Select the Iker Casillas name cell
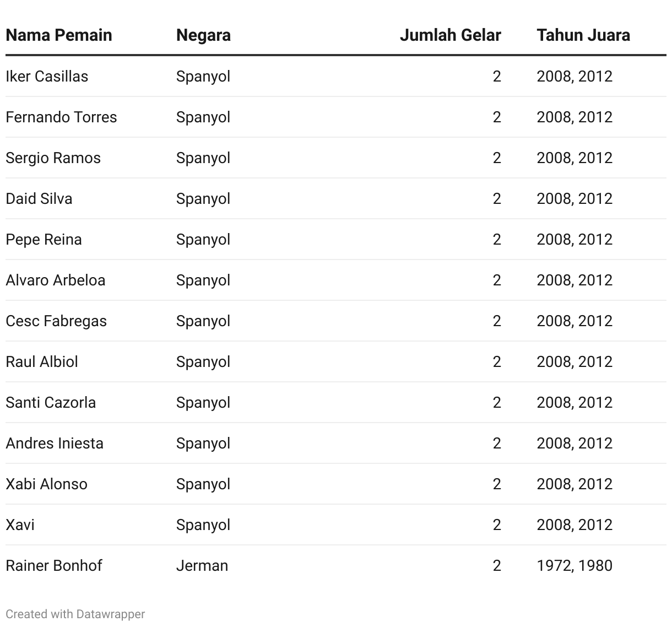The height and width of the screenshot is (627, 672). [47, 76]
